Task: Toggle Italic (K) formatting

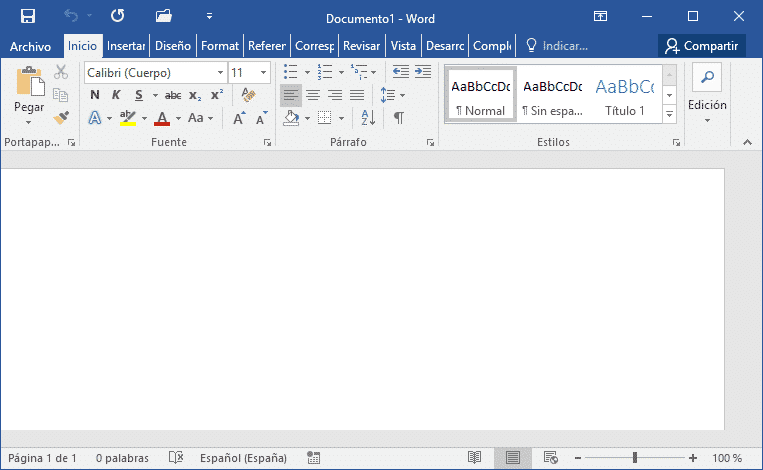Action: click(x=116, y=95)
